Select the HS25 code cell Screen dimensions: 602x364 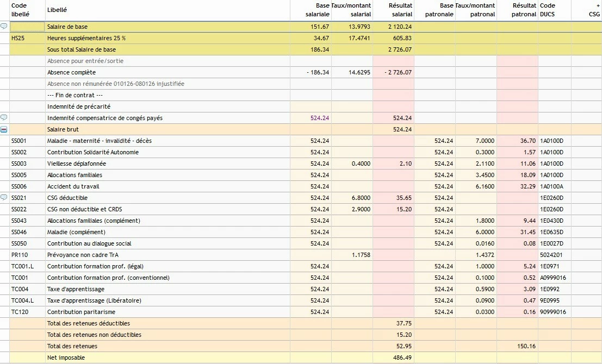[18, 38]
